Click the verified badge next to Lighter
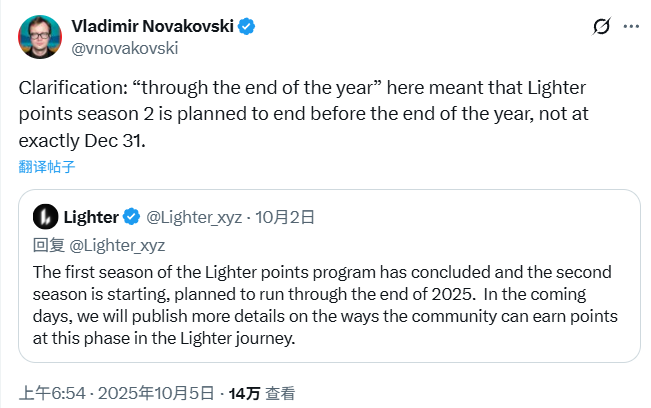Screen dimensions: 651x408 click(132, 217)
